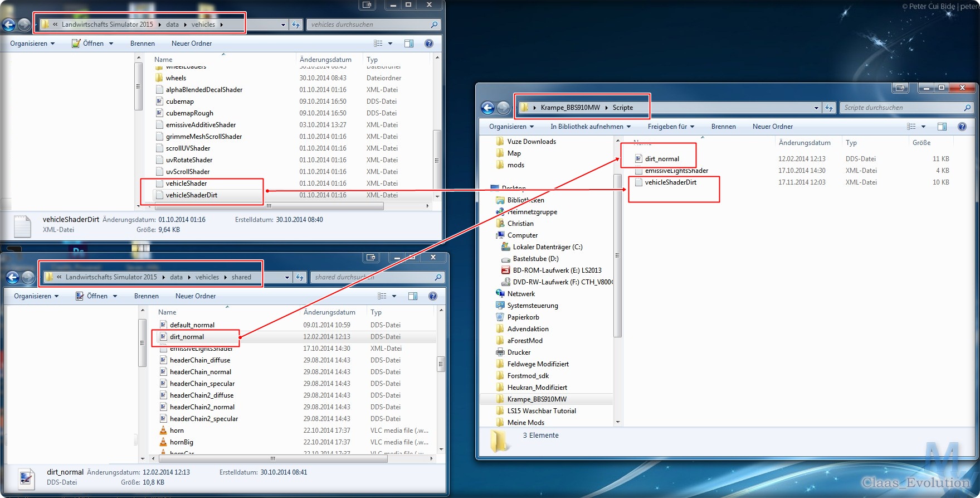Select the BD-ROM-Laufwerk (E:) LS2013 drive

(557, 270)
